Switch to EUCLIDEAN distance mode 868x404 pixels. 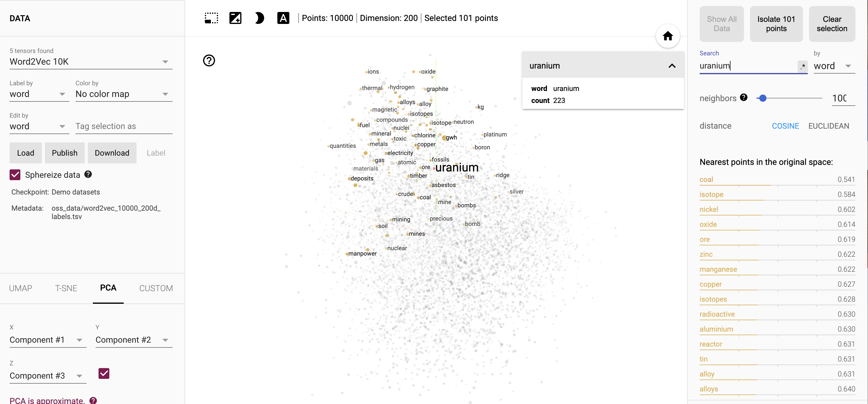829,126
